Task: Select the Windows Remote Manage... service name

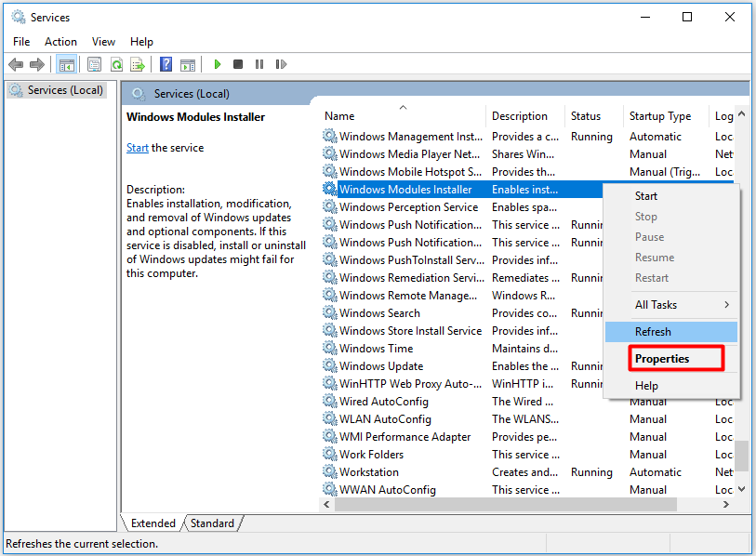Action: (408, 295)
